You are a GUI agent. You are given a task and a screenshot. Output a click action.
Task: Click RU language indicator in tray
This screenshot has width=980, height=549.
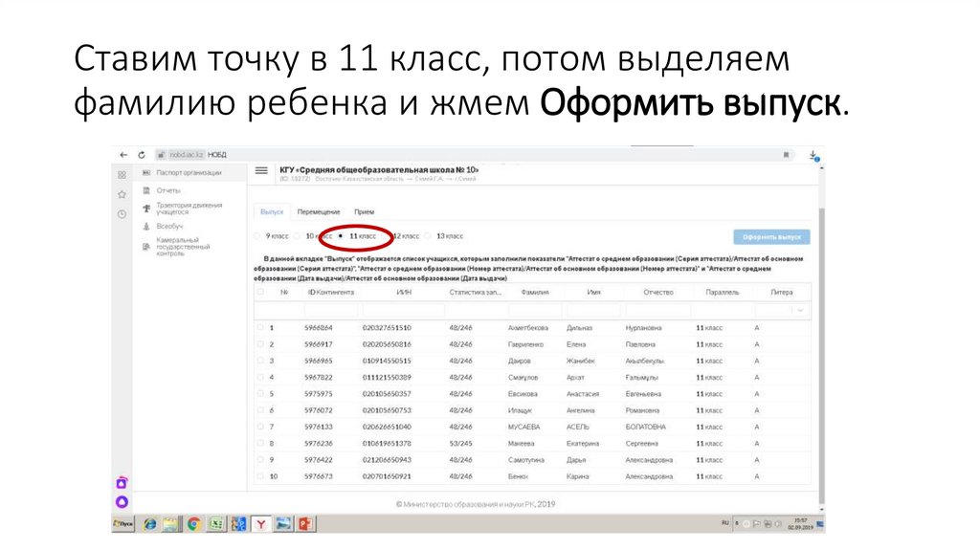(x=725, y=523)
